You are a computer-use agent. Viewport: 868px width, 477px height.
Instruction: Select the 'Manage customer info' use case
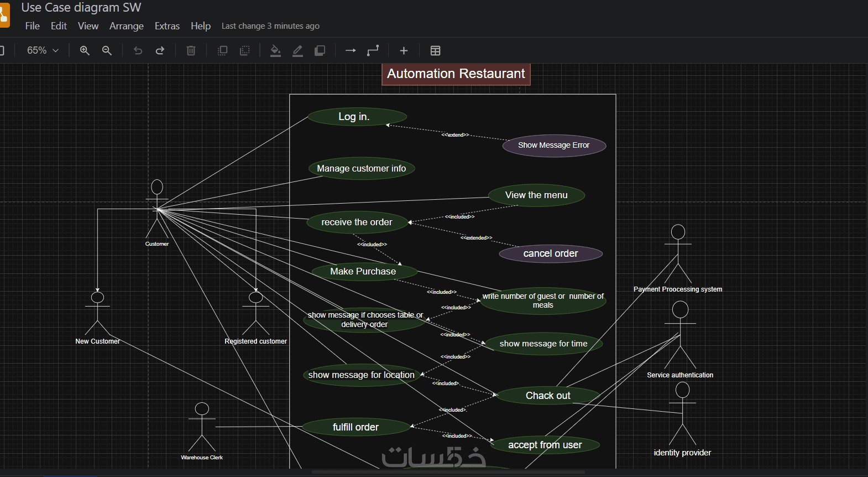coord(362,168)
